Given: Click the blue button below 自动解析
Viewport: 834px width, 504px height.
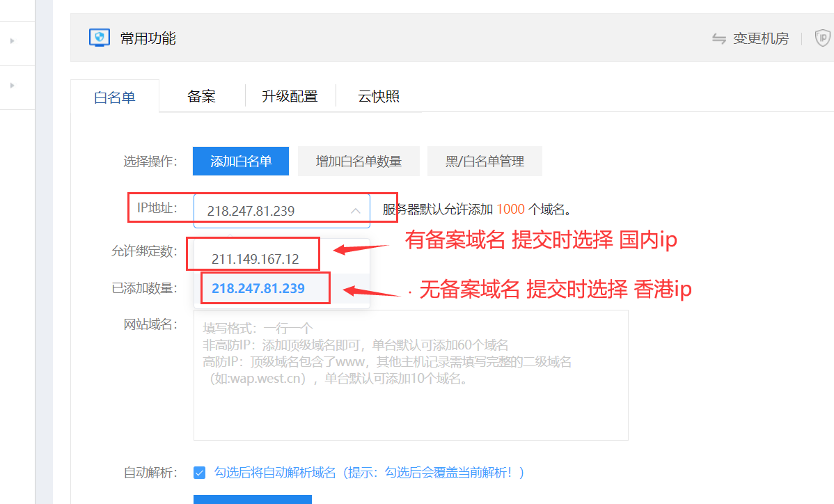Looking at the screenshot, I should (x=252, y=499).
